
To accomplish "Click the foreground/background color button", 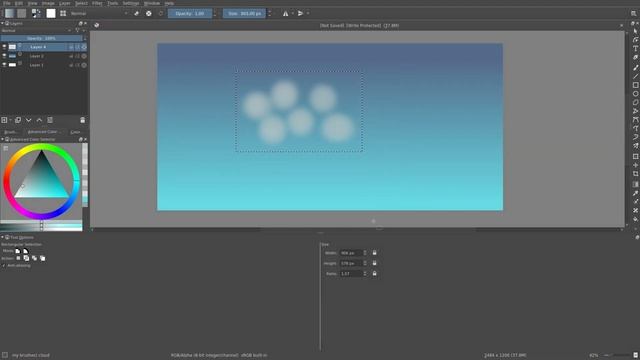I will (36, 13).
